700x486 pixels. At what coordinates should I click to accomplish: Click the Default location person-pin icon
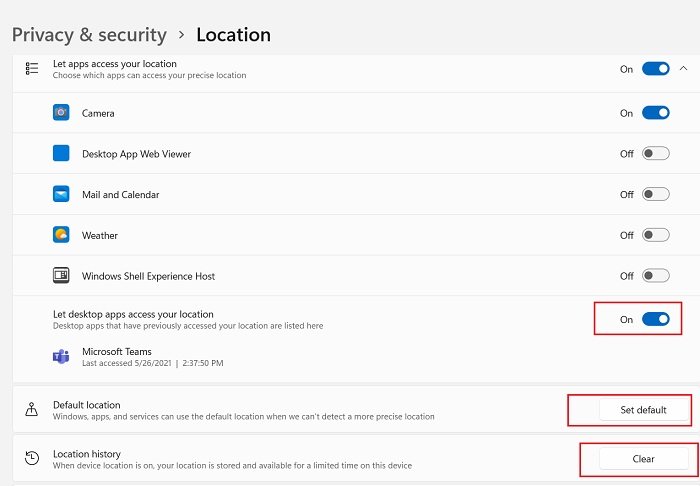coord(32,410)
